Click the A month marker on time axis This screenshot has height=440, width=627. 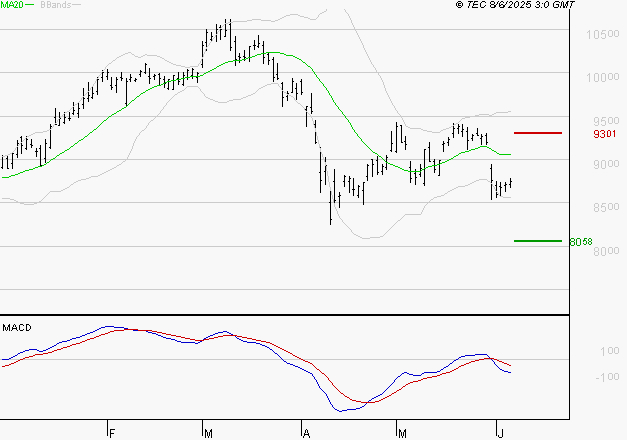click(306, 433)
